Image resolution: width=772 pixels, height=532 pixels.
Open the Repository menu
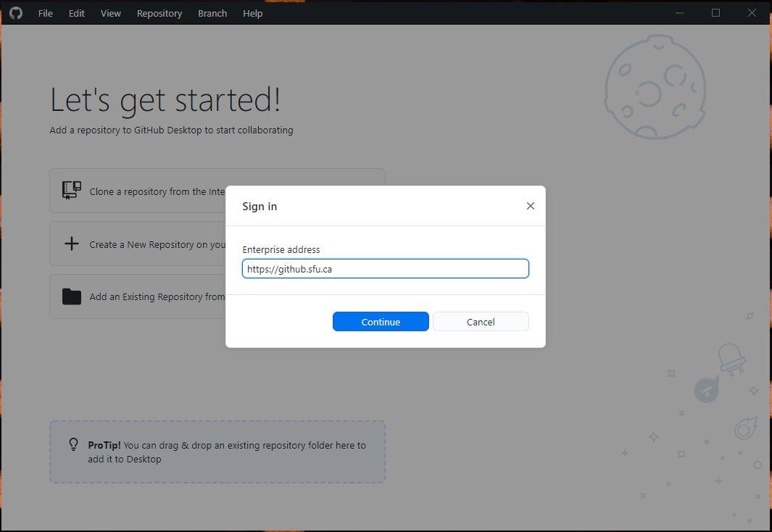[159, 13]
